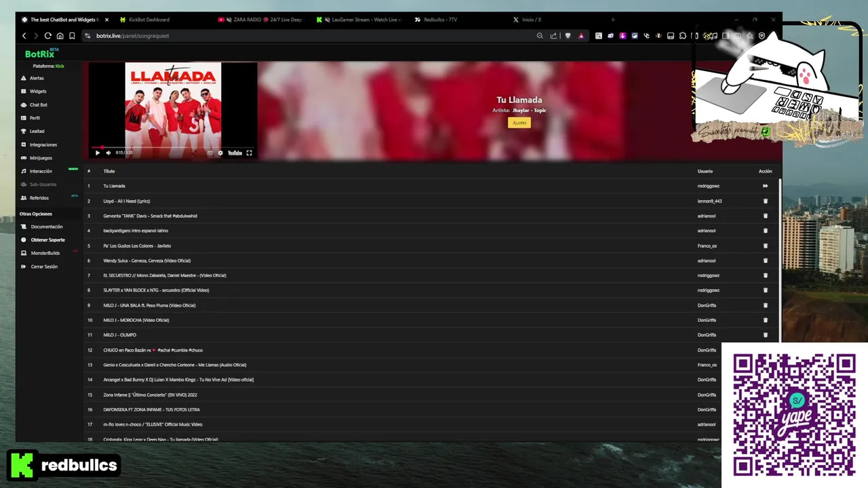Click the yellow Ajustes button

pyautogui.click(x=519, y=123)
